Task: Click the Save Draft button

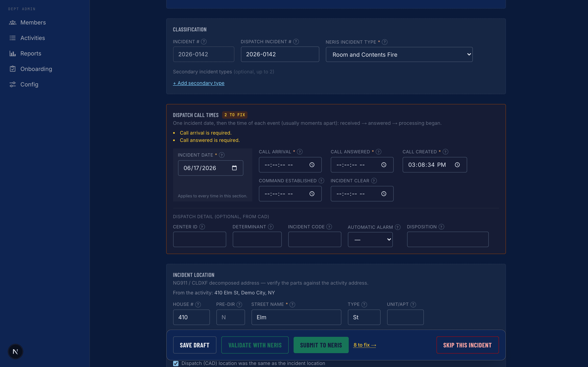Action: pos(195,345)
